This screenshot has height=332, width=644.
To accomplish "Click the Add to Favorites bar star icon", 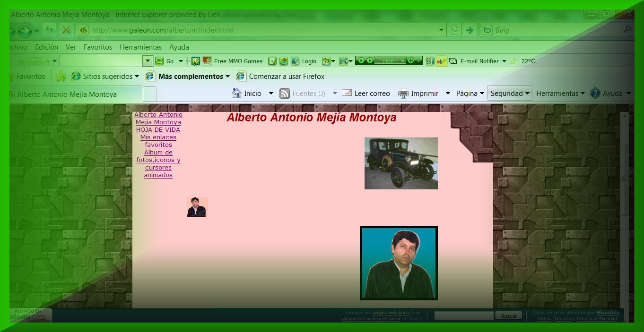I will (61, 76).
